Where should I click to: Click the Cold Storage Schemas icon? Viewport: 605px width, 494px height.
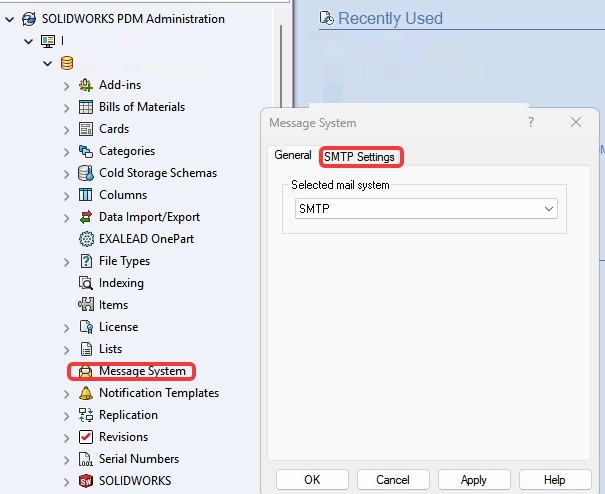(86, 173)
